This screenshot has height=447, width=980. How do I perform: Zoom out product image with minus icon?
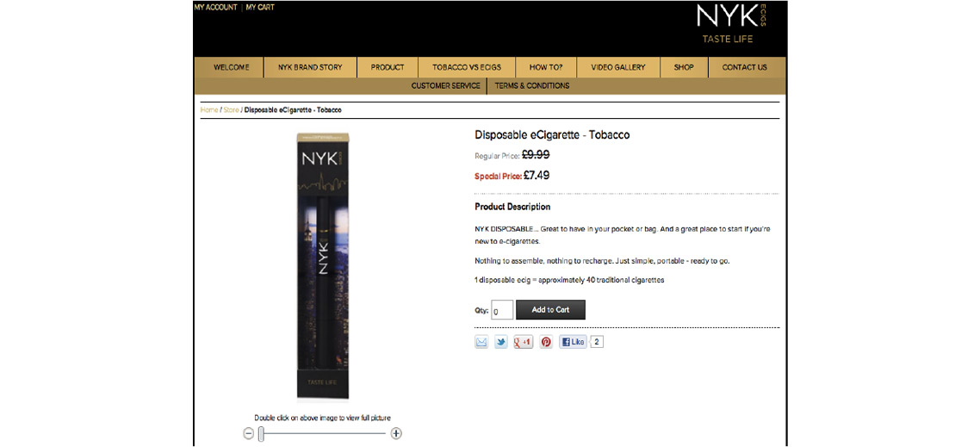point(249,433)
